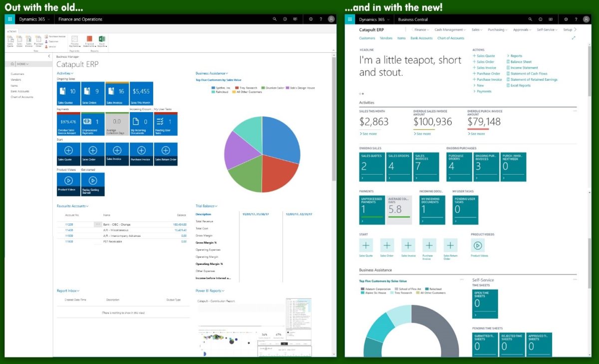
Task: Click the Sales Invoice ribbon icon in old window
Action: tap(29, 41)
